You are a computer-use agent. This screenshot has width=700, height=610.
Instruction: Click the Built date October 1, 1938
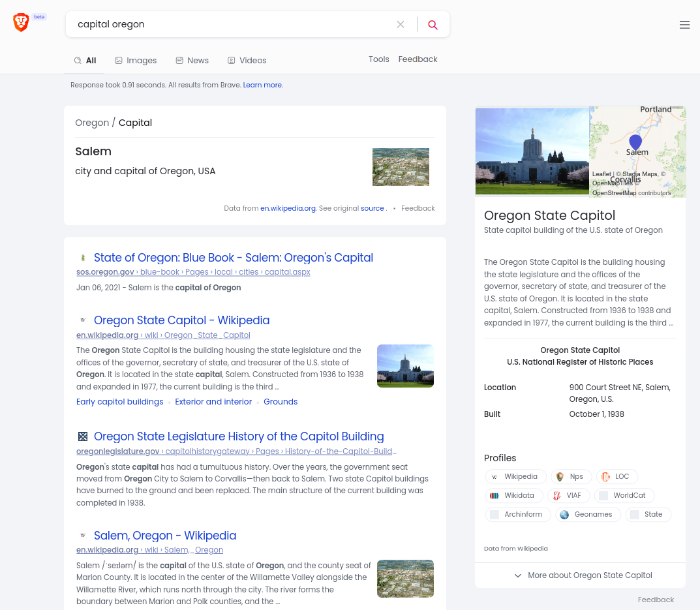point(596,414)
